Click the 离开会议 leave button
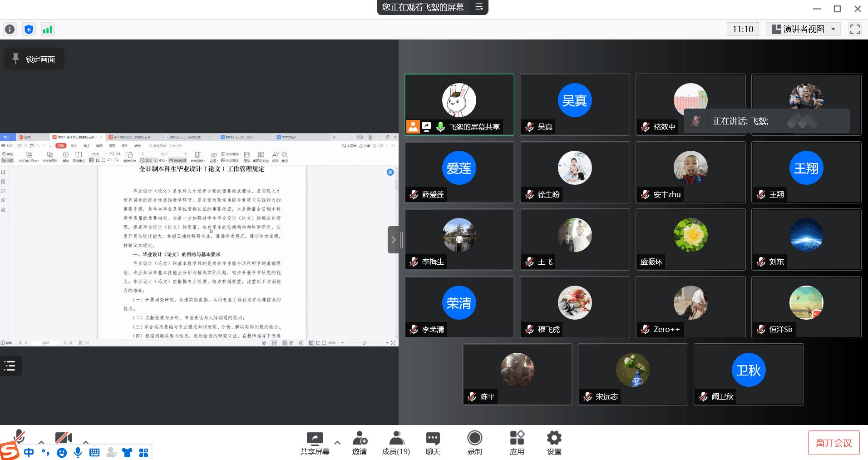The width and height of the screenshot is (868, 460). [833, 443]
